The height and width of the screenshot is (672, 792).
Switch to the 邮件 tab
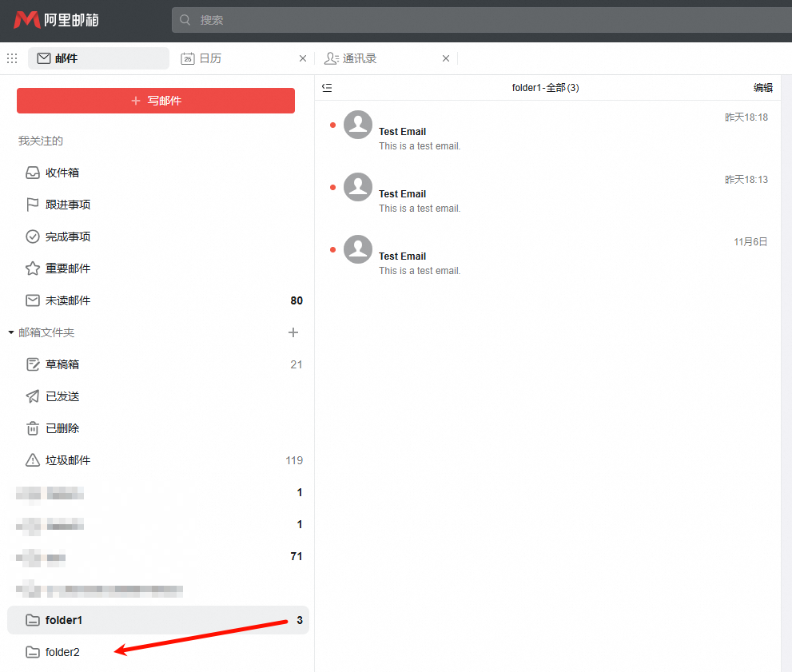click(x=98, y=58)
